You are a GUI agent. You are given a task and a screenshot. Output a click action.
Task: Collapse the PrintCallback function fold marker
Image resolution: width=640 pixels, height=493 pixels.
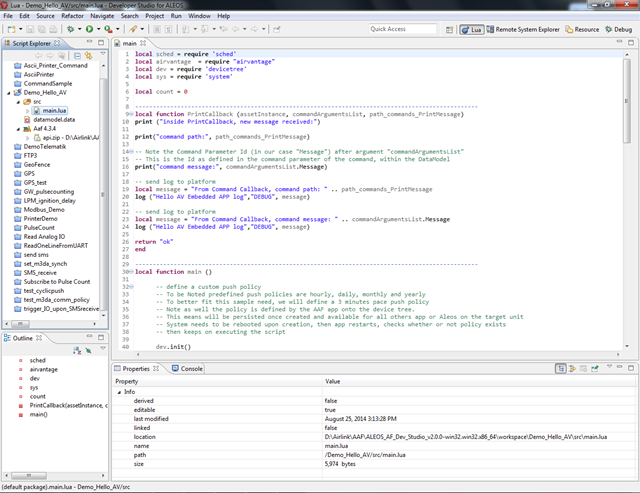[131, 114]
